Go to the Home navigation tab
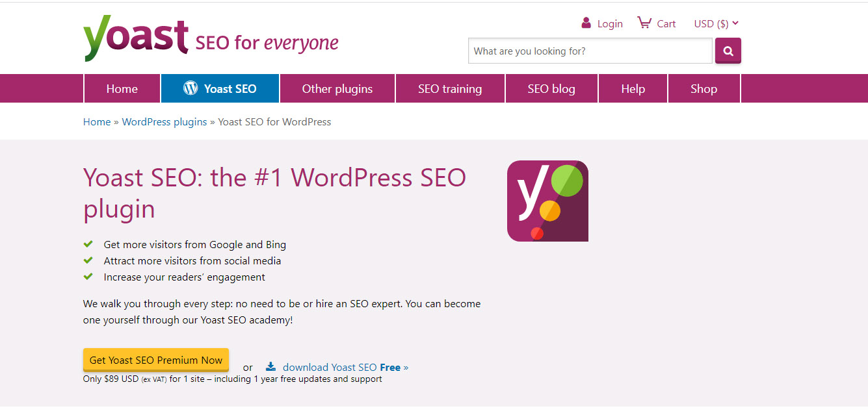Image resolution: width=868 pixels, height=415 pixels. tap(122, 89)
